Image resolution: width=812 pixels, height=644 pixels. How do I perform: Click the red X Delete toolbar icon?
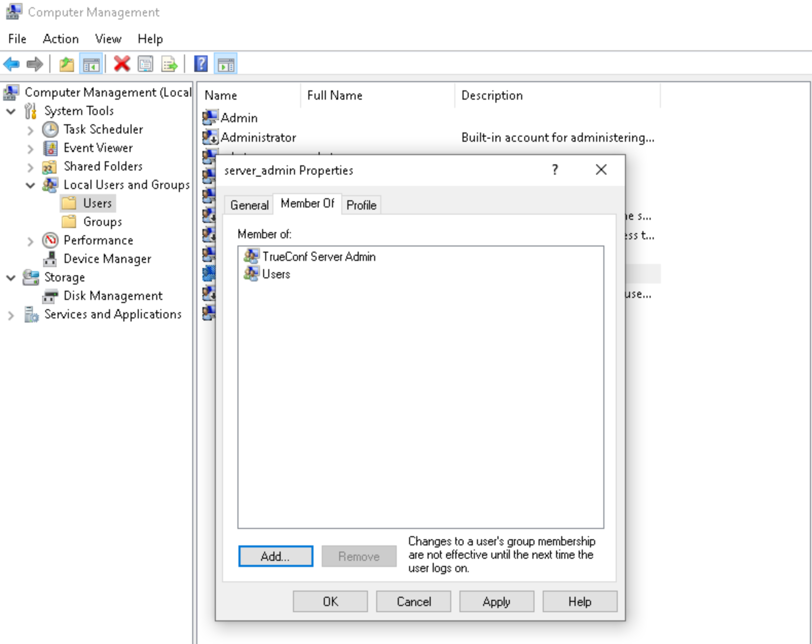122,64
